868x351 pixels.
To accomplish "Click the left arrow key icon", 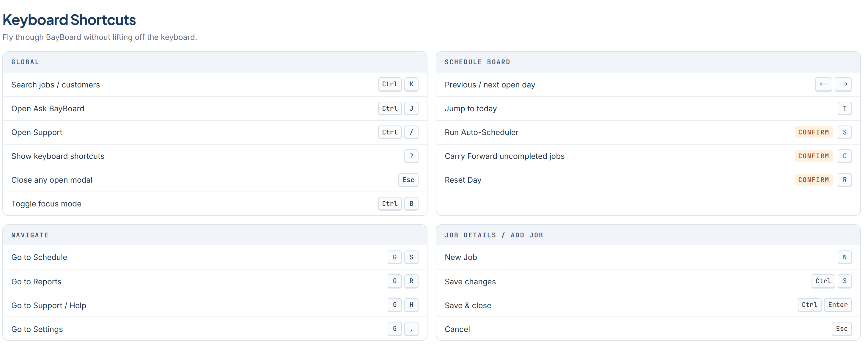I will [x=823, y=84].
